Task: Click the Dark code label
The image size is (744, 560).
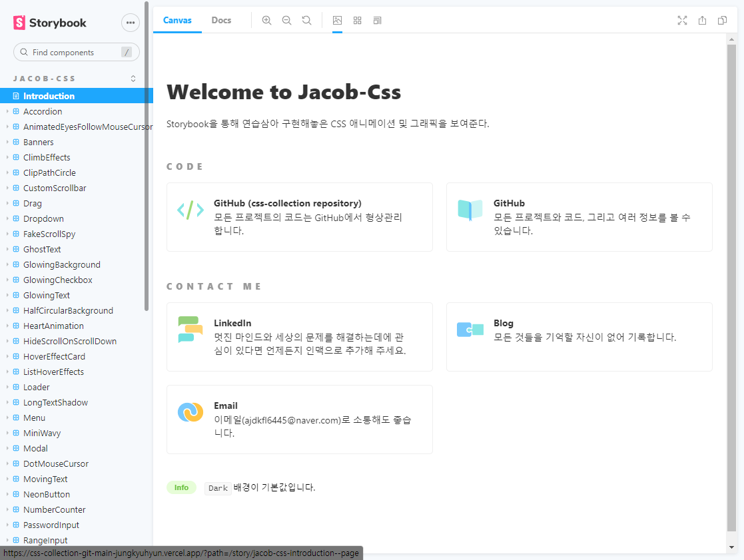Action: pyautogui.click(x=218, y=488)
